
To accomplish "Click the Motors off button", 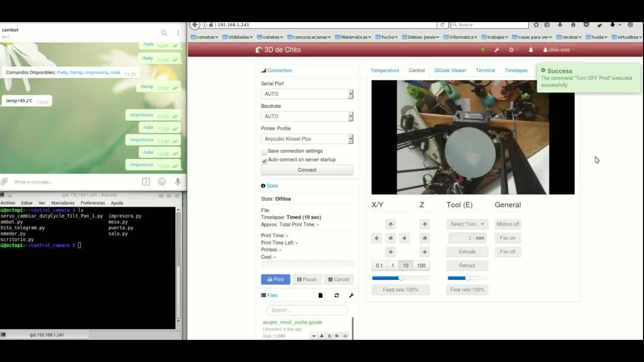I will point(508,224).
